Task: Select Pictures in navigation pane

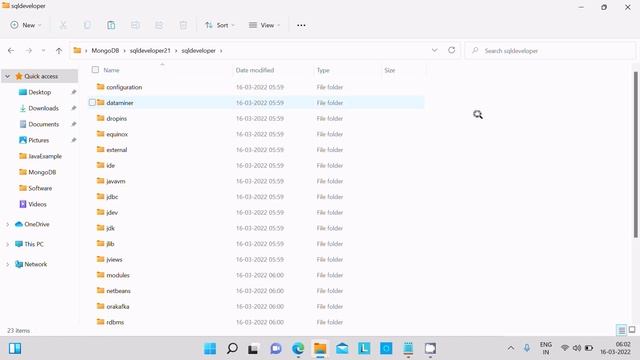Action: click(x=38, y=140)
